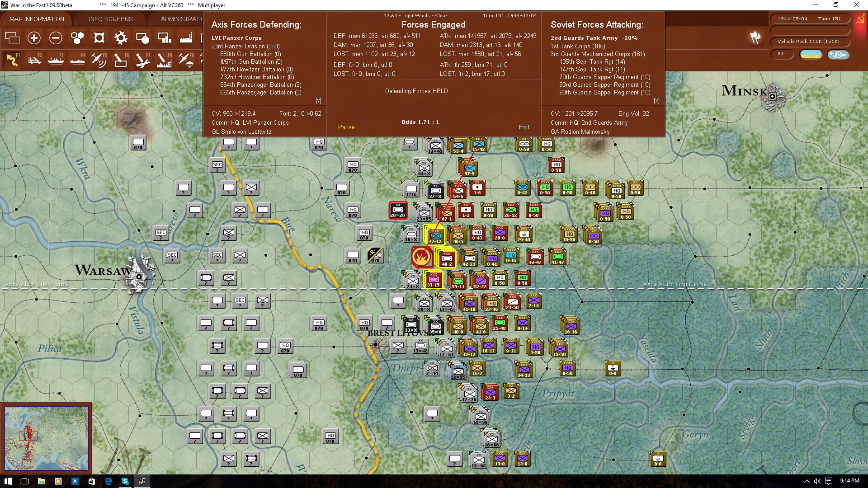Open 23rd Panzer Division unit details

click(x=245, y=46)
